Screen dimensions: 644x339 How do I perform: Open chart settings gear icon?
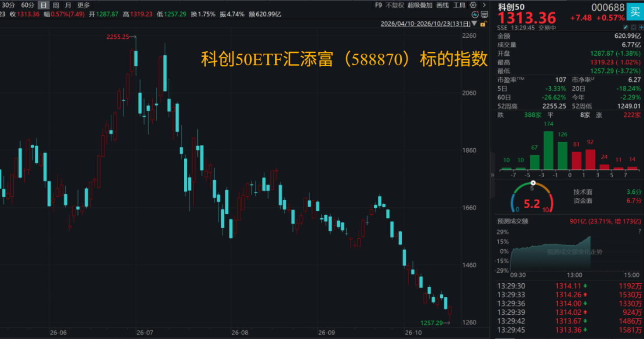tap(473, 5)
